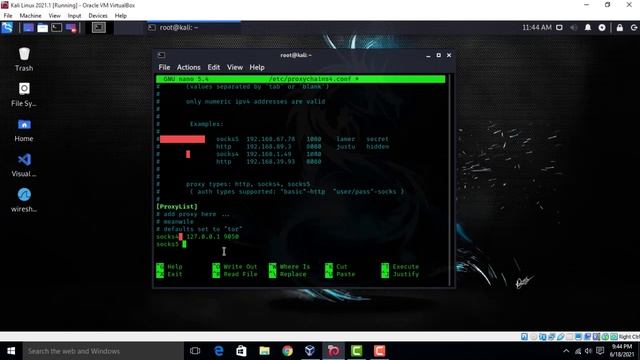This screenshot has width=640, height=360.
Task: Open Task View on Windows taskbar
Action: pyautogui.click(x=195, y=351)
